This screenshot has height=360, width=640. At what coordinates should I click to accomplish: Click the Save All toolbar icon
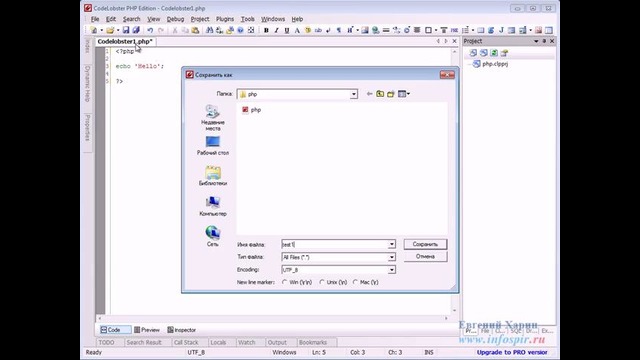(136, 30)
